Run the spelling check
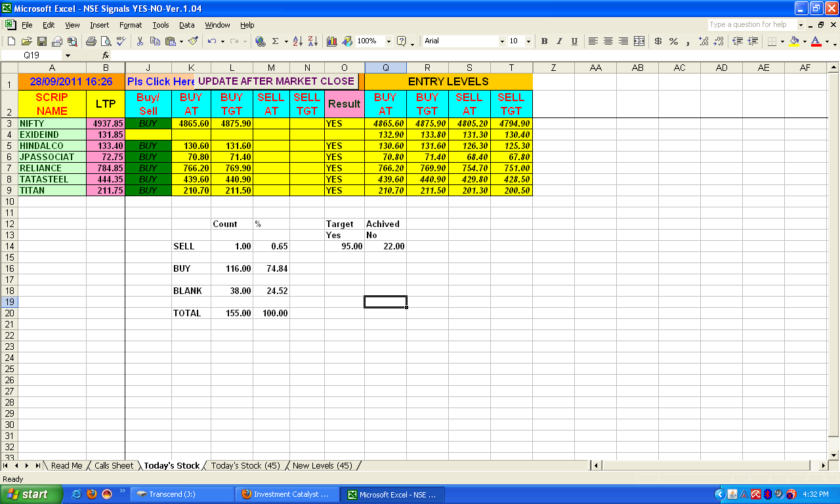 pos(120,41)
